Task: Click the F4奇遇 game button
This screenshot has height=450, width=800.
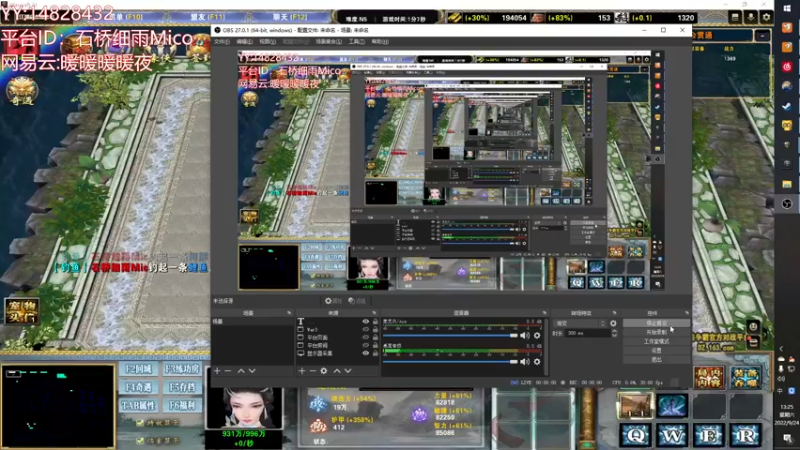Action: (x=138, y=387)
